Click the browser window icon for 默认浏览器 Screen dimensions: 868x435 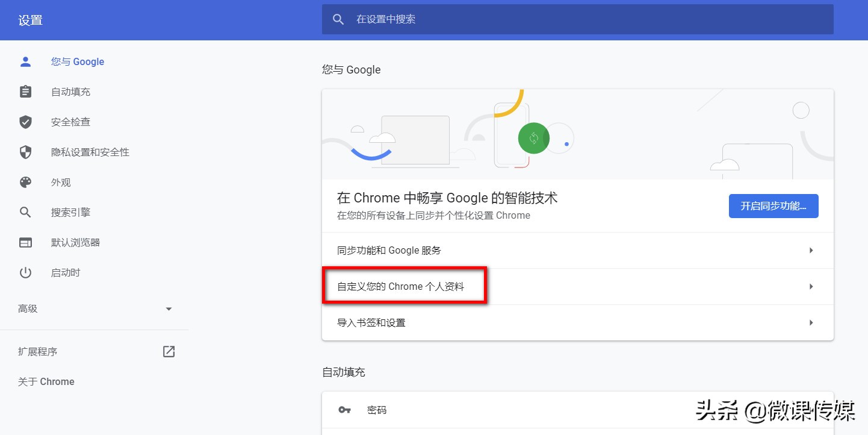point(25,242)
